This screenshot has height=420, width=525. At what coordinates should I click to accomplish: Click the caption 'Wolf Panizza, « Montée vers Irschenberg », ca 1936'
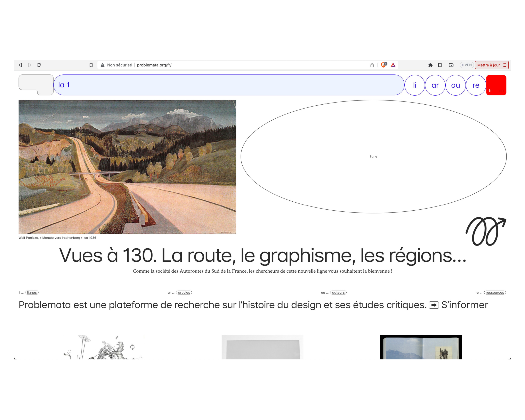[x=57, y=238]
